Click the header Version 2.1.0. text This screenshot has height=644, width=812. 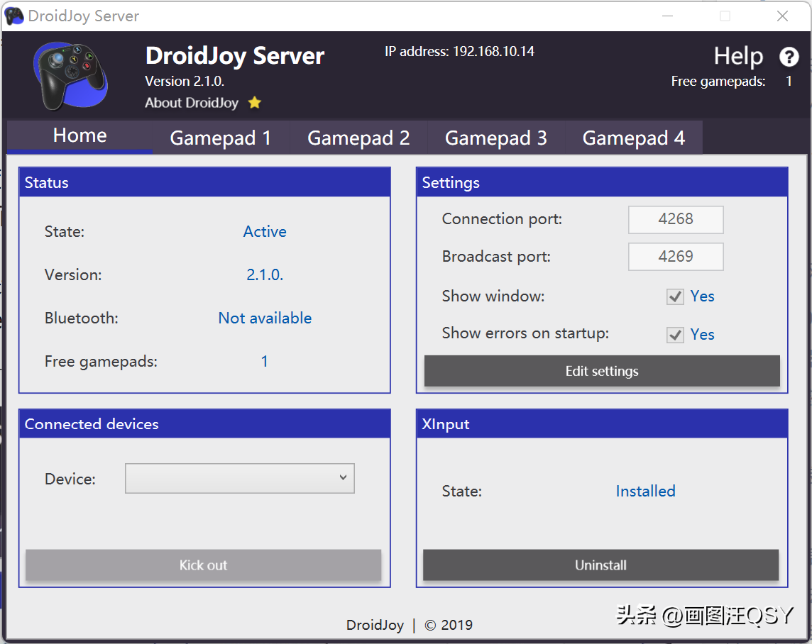pyautogui.click(x=185, y=82)
